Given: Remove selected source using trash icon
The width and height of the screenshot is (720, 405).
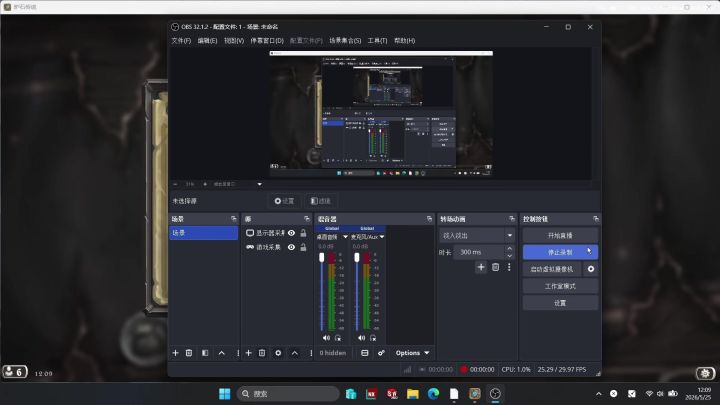Looking at the screenshot, I should [x=262, y=353].
